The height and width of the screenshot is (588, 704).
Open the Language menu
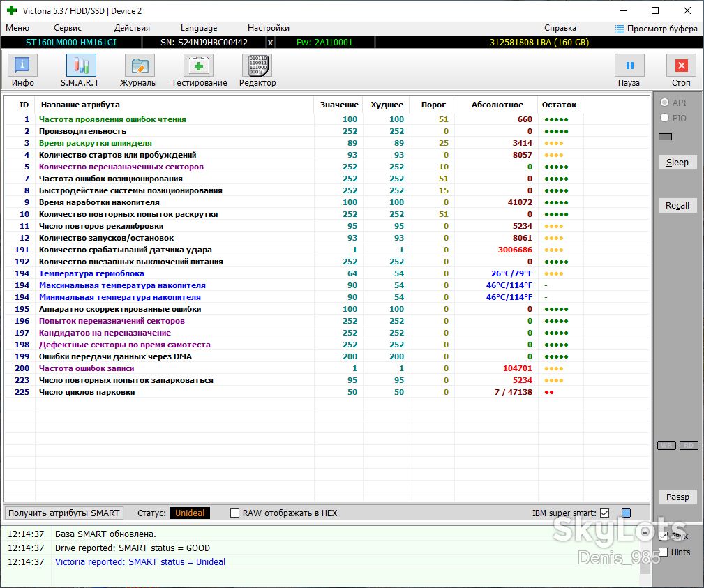click(198, 28)
